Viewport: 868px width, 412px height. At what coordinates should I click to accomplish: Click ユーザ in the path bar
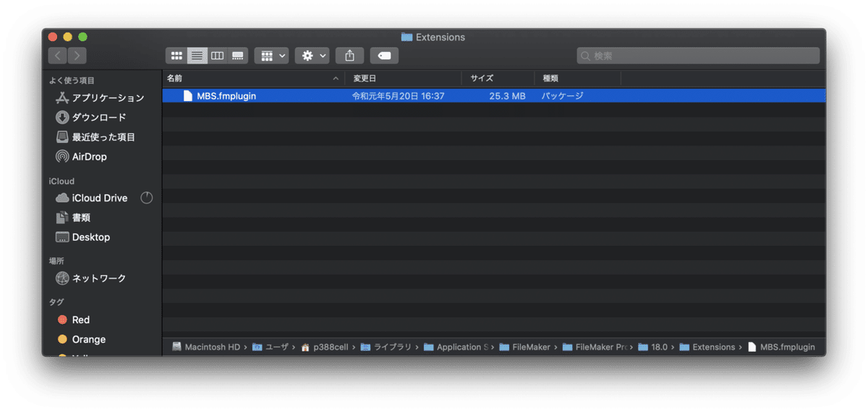point(270,347)
